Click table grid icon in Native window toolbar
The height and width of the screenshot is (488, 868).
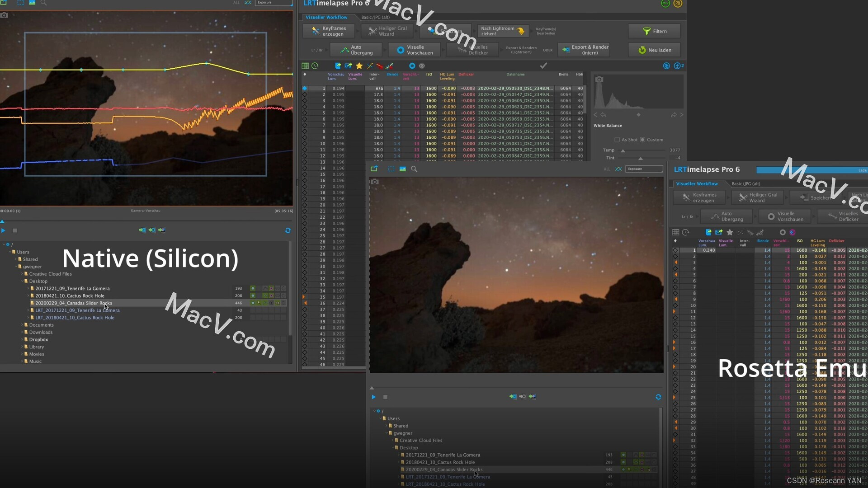click(305, 66)
